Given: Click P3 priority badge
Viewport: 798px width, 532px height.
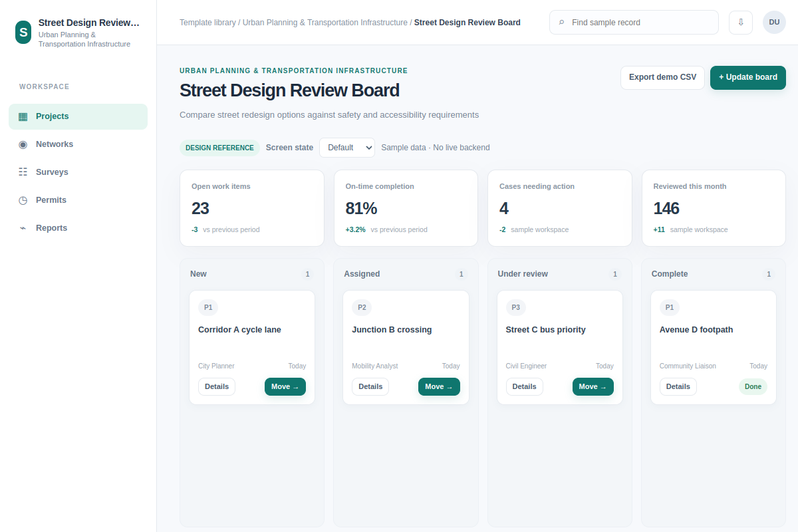Looking at the screenshot, I should 515,307.
